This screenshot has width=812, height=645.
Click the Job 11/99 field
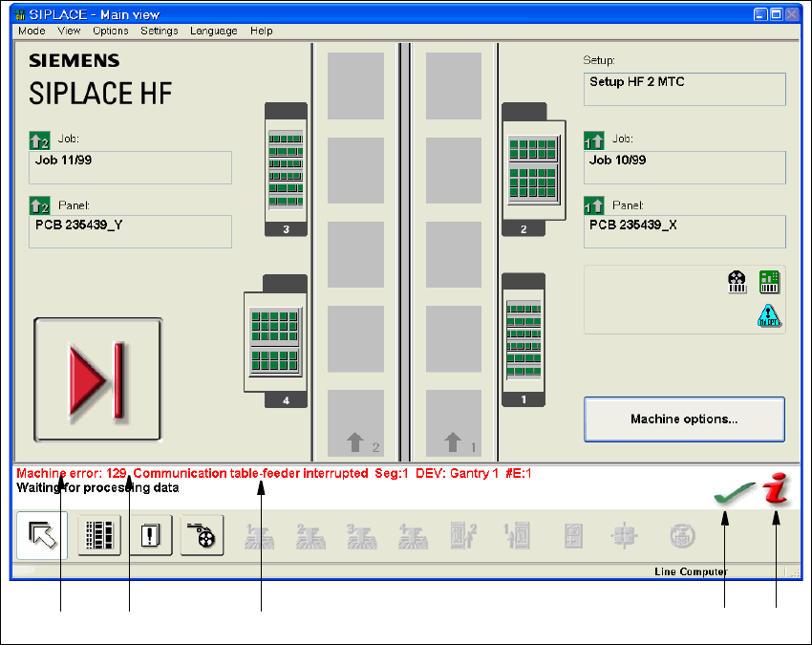point(131,167)
